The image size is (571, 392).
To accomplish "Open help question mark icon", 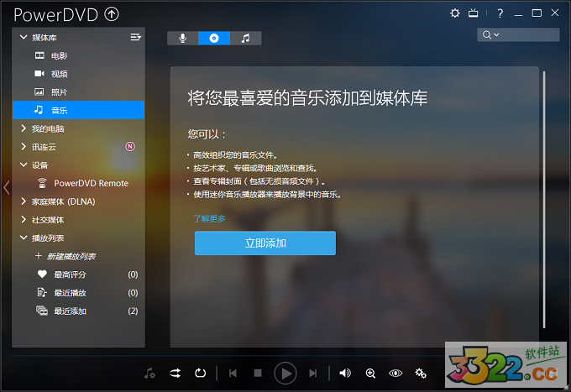I will [500, 13].
